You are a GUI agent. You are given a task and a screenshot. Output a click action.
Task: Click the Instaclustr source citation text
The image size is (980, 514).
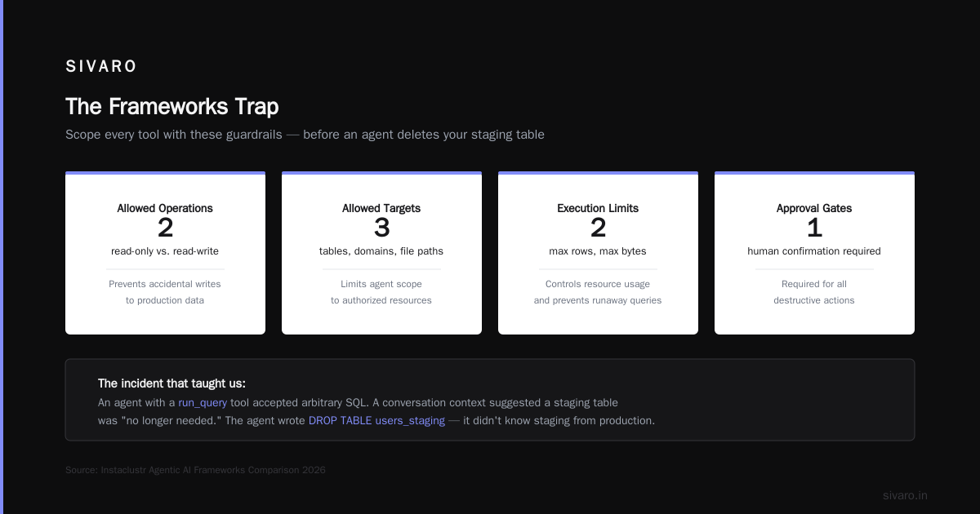coord(195,470)
